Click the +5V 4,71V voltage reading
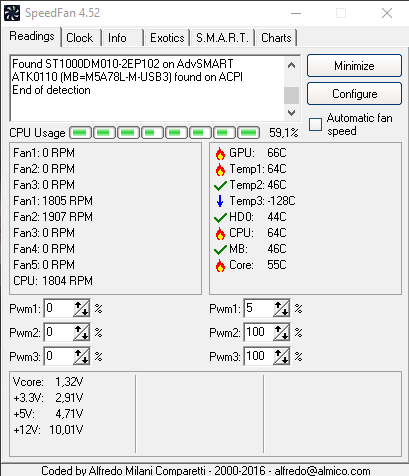Screen dimensions: 409x476 coord(48,414)
